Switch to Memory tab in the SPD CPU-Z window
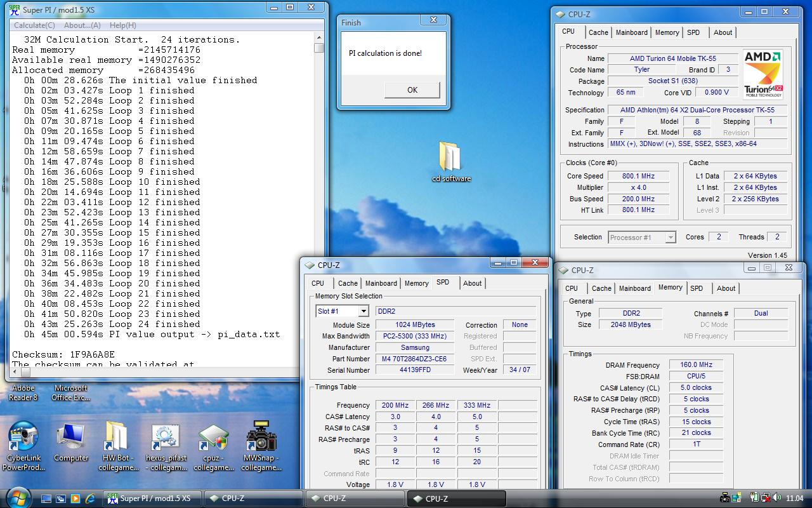The width and height of the screenshot is (812, 508). (x=416, y=283)
